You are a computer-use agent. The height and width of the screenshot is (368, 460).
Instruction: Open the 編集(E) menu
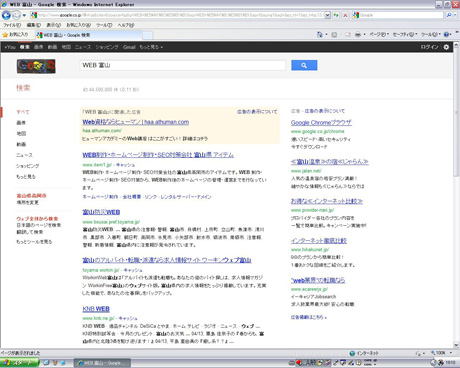[x=33, y=25]
